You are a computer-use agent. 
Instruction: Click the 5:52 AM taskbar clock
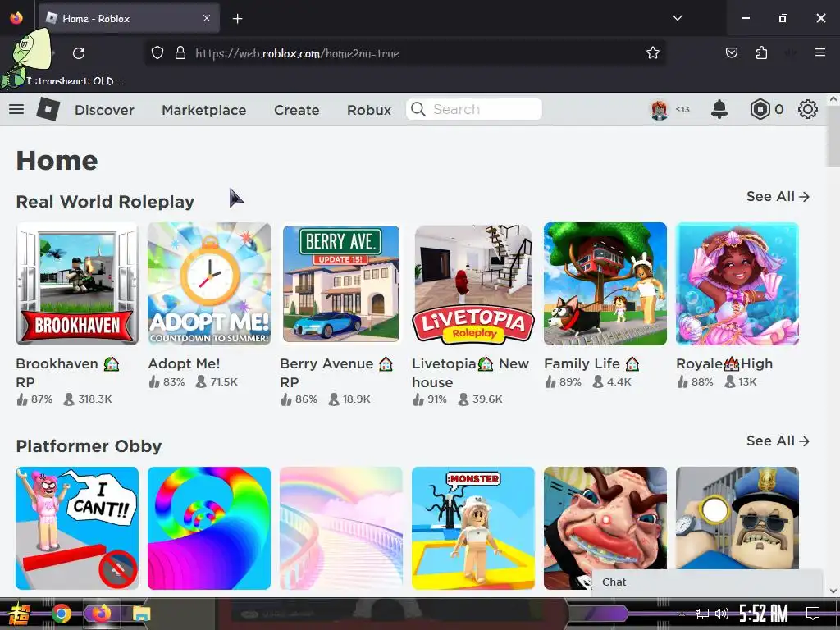pos(764,614)
